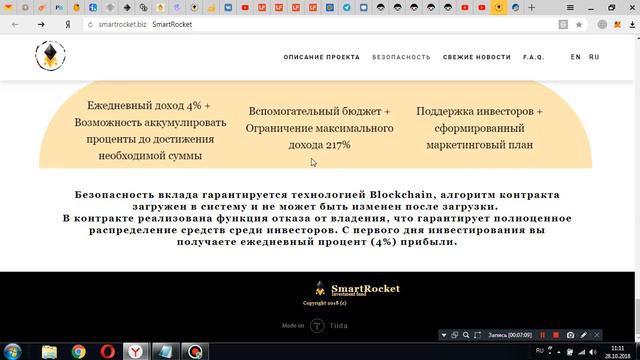Click the 'Copyright 2018 (c)' footer text
640x360 pixels.
pyautogui.click(x=324, y=303)
